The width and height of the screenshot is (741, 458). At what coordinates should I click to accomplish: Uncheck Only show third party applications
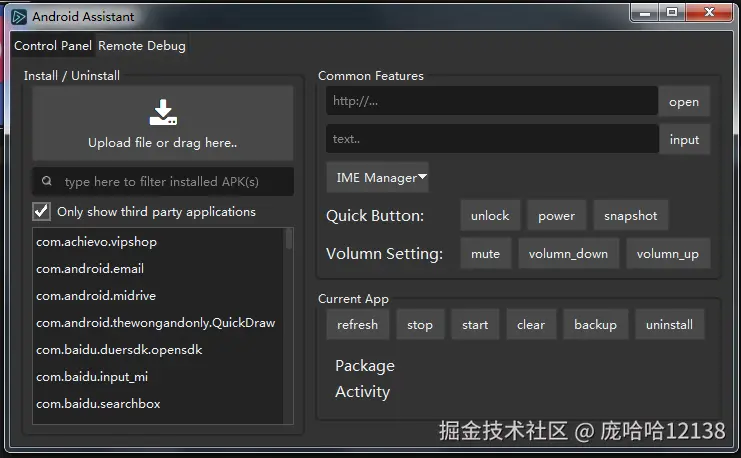click(42, 211)
